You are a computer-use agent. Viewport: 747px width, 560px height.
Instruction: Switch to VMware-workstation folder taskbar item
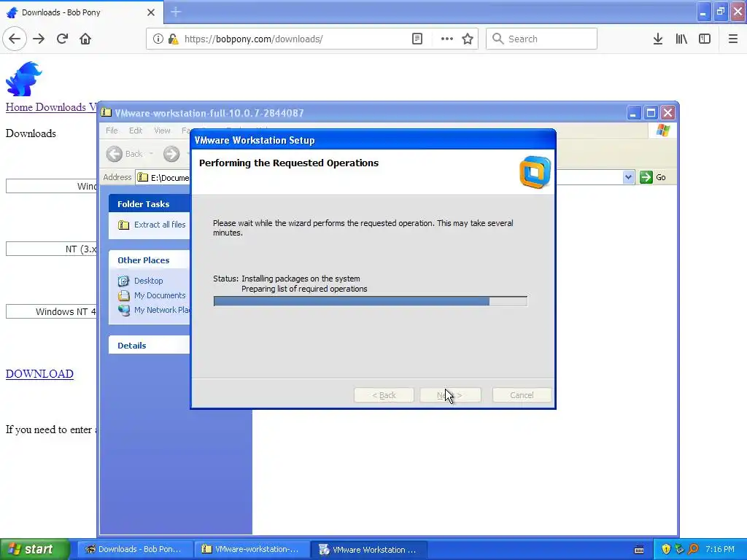click(x=252, y=550)
